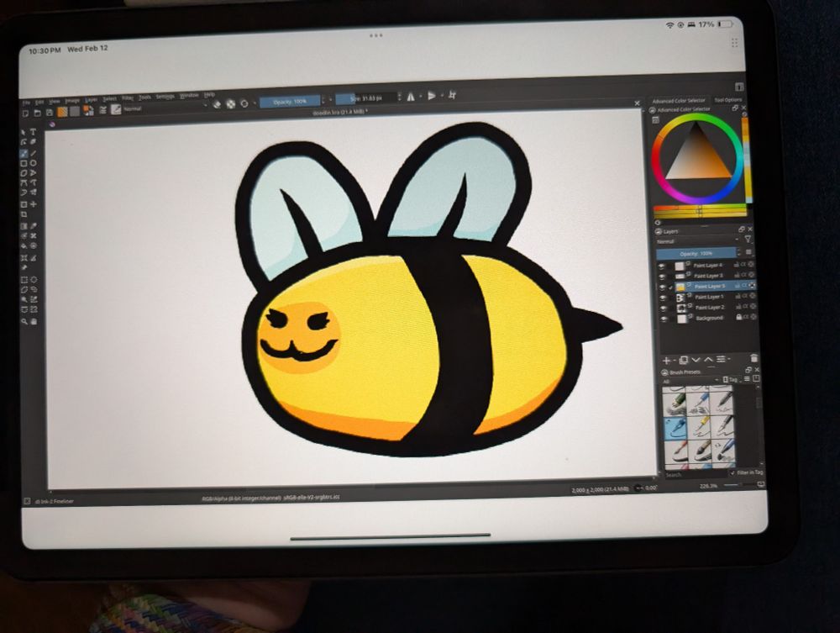Open the Layers blending mode dropdown
Viewport: 840px width, 633px height.
pos(698,241)
